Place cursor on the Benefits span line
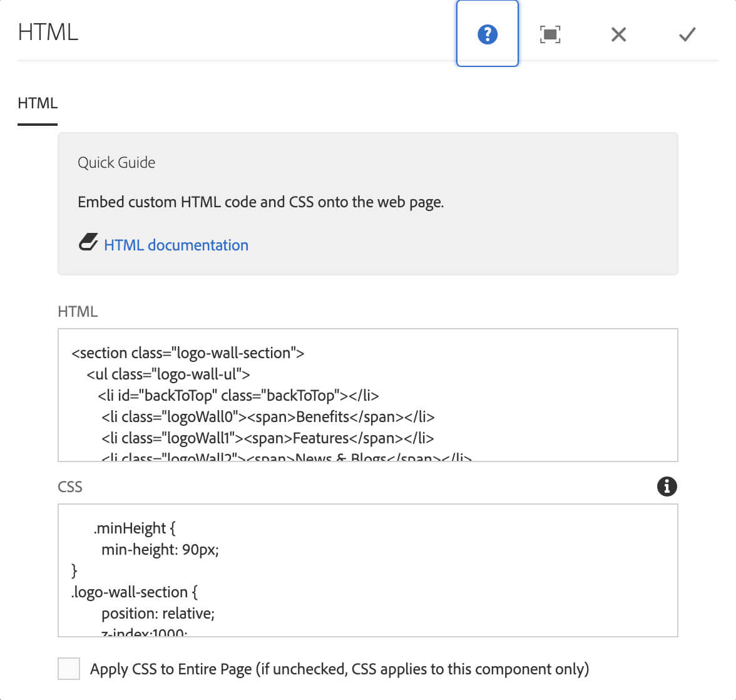The width and height of the screenshot is (736, 700). (x=268, y=417)
